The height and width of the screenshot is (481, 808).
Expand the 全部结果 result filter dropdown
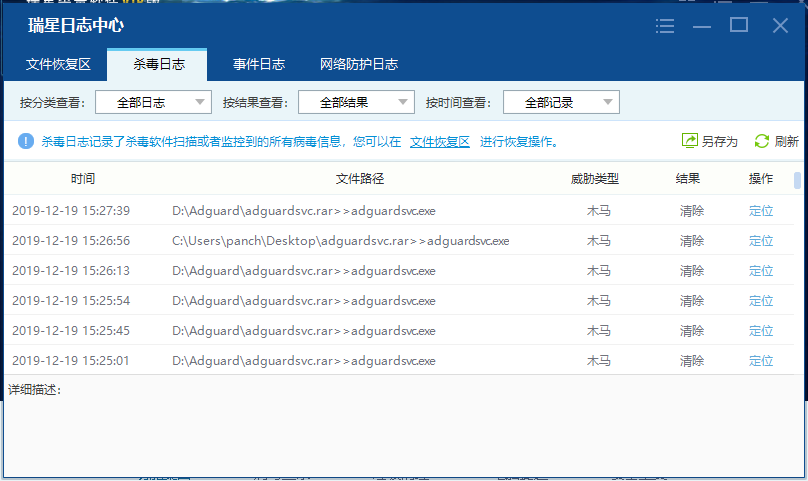pyautogui.click(x=356, y=102)
